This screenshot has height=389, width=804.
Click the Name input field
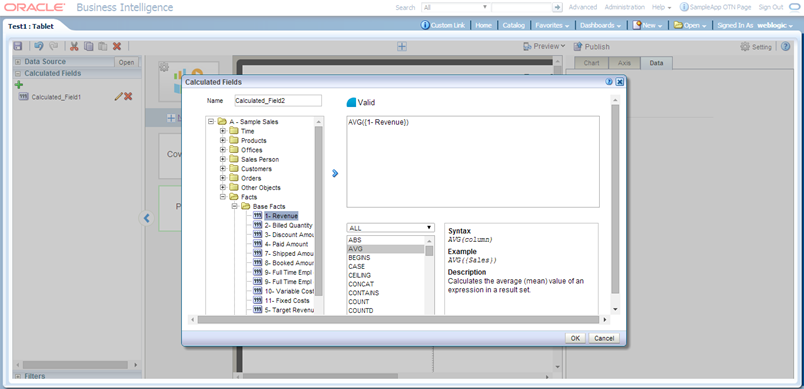(x=278, y=100)
